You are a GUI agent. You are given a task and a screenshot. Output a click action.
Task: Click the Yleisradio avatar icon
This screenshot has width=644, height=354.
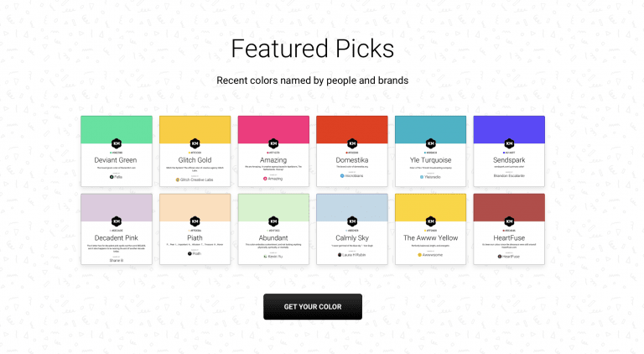click(x=422, y=177)
